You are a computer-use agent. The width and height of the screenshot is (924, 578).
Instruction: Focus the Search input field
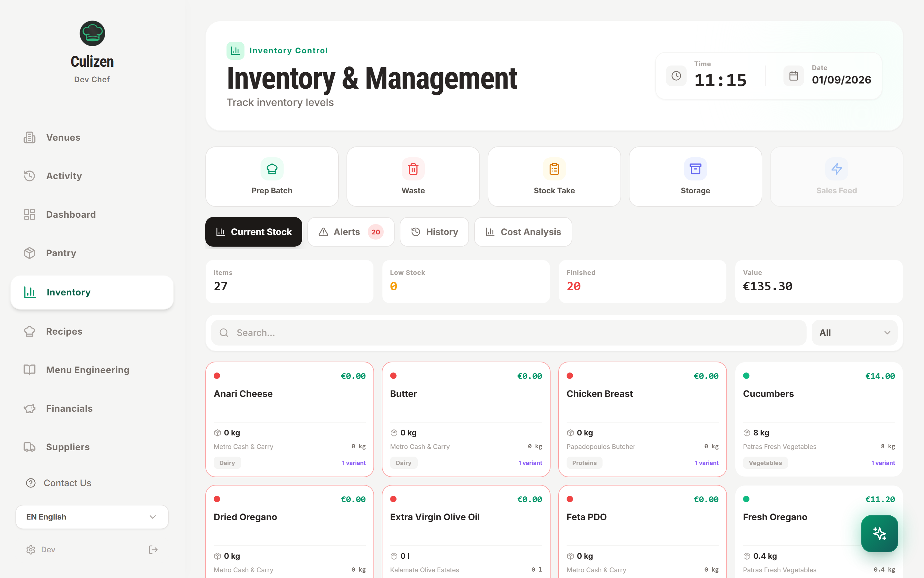pyautogui.click(x=509, y=333)
